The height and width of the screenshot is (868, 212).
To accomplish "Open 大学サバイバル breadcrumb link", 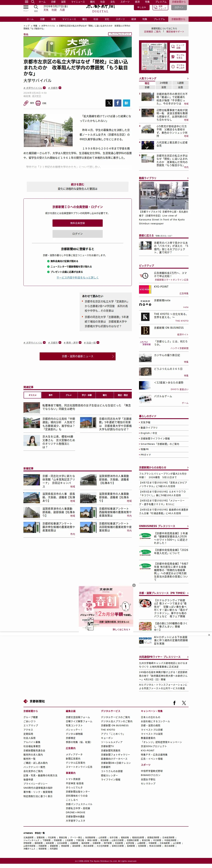I will tap(48, 26).
